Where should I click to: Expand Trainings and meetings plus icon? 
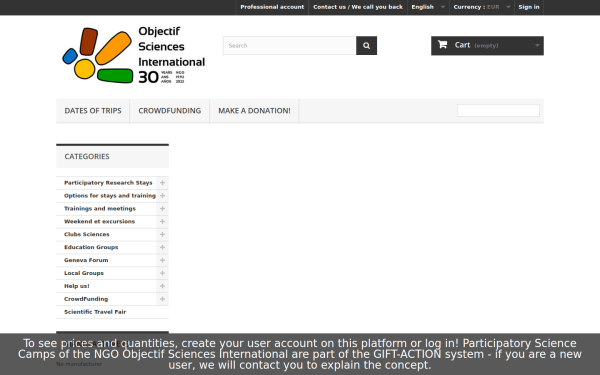coord(162,209)
